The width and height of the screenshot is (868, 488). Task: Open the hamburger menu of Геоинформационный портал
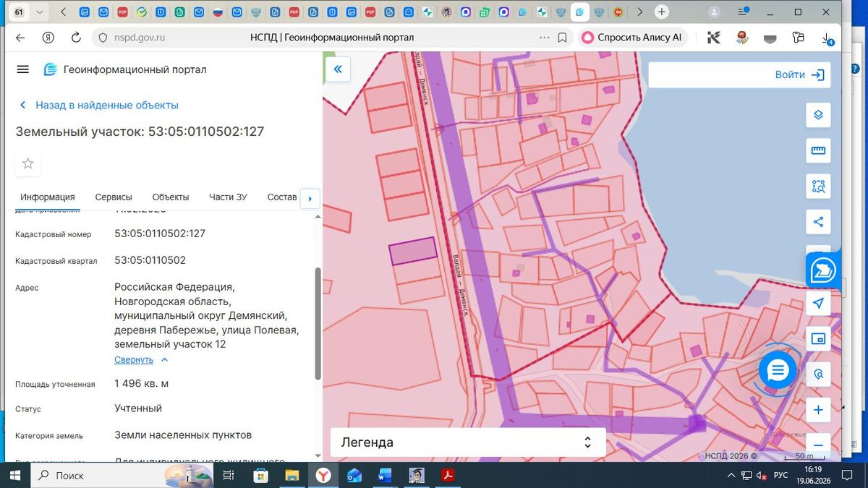point(22,69)
